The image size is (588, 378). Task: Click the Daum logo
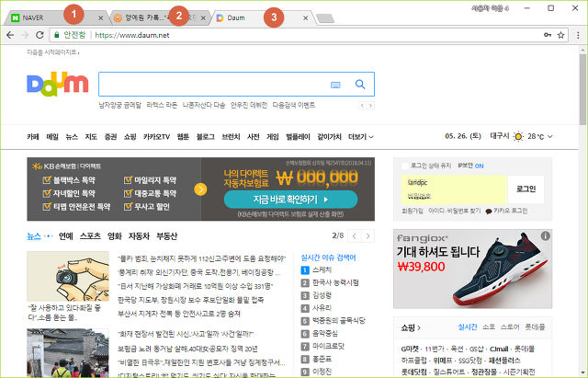[57, 84]
